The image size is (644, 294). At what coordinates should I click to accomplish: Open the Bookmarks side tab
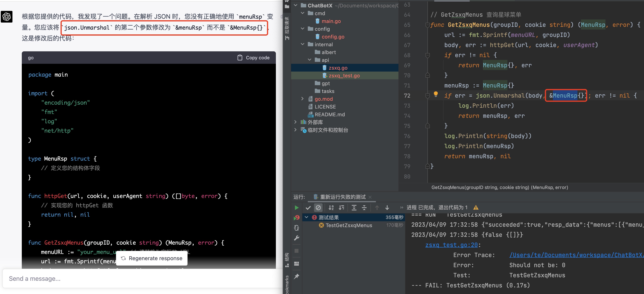pyautogui.click(x=287, y=284)
